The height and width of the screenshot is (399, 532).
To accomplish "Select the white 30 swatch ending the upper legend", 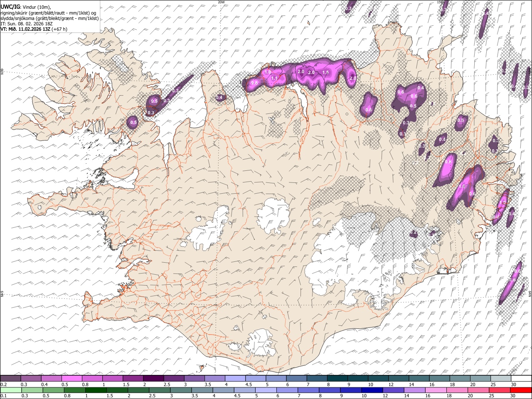I will [x=521, y=379].
